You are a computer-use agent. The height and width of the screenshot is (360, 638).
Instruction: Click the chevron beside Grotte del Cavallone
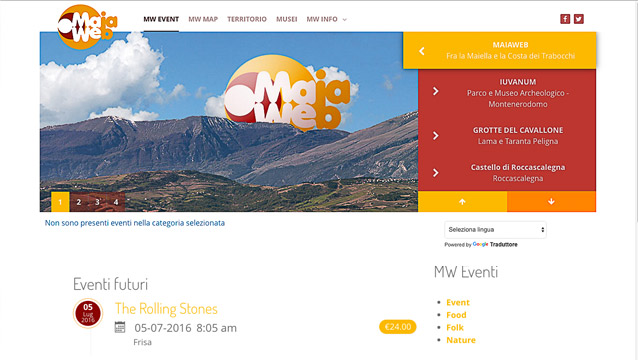click(435, 135)
